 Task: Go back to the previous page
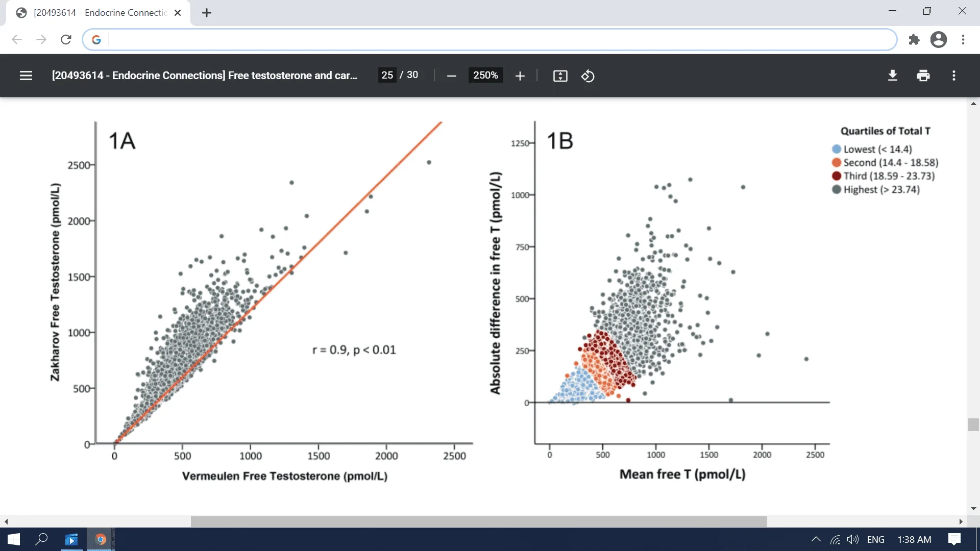point(17,39)
